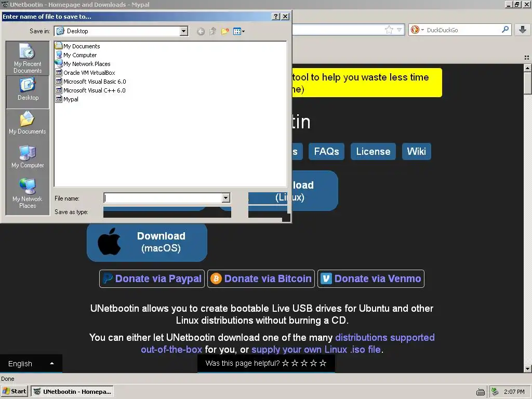532x399 pixels.
Task: Open the browser downloads arrow button
Action: [x=523, y=30]
